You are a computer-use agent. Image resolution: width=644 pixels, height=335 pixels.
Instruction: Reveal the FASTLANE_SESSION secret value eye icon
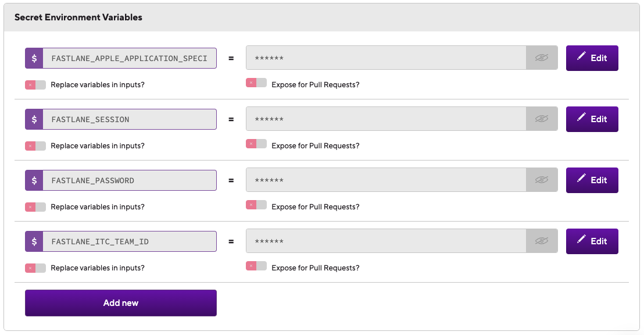(x=542, y=119)
